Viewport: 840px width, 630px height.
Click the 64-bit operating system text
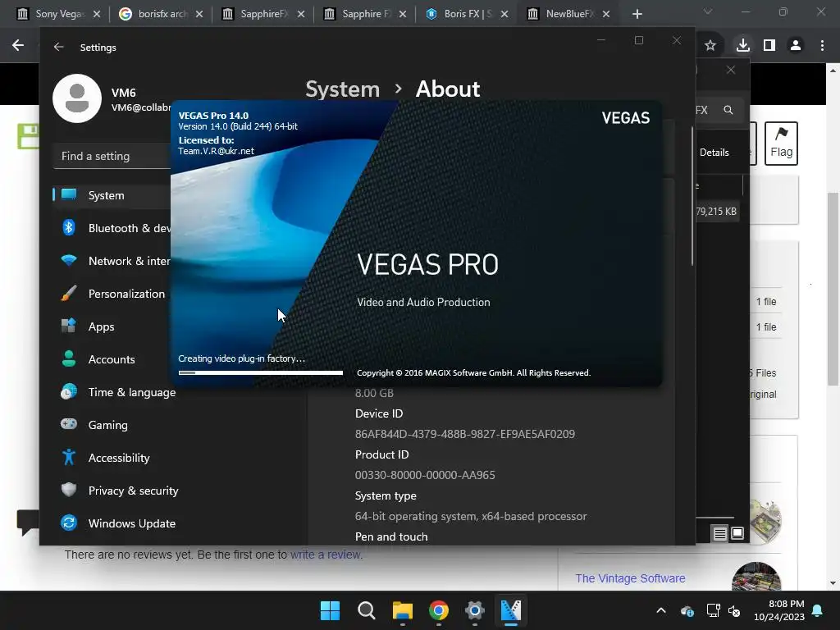(471, 517)
